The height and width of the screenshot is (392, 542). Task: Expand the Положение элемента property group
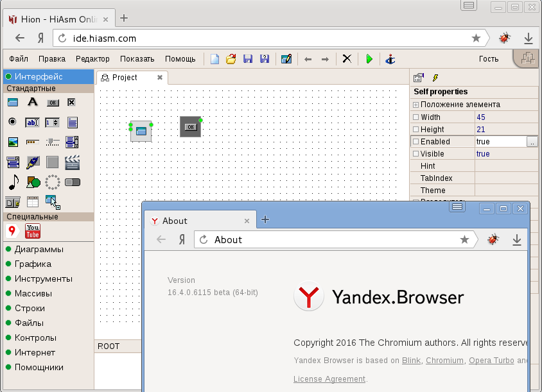point(416,105)
